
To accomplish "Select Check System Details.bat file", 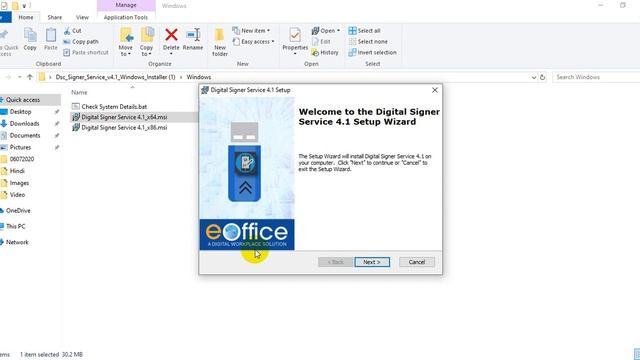I will 114,107.
